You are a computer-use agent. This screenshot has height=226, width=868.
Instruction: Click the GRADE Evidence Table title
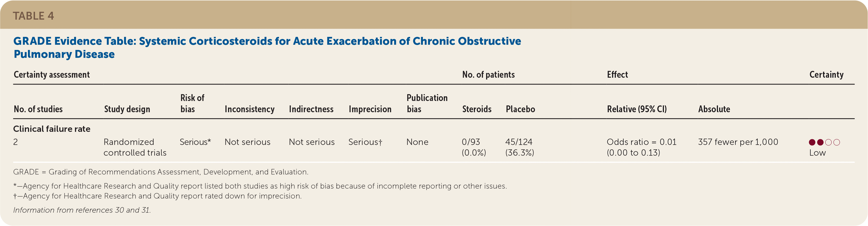coord(267,47)
